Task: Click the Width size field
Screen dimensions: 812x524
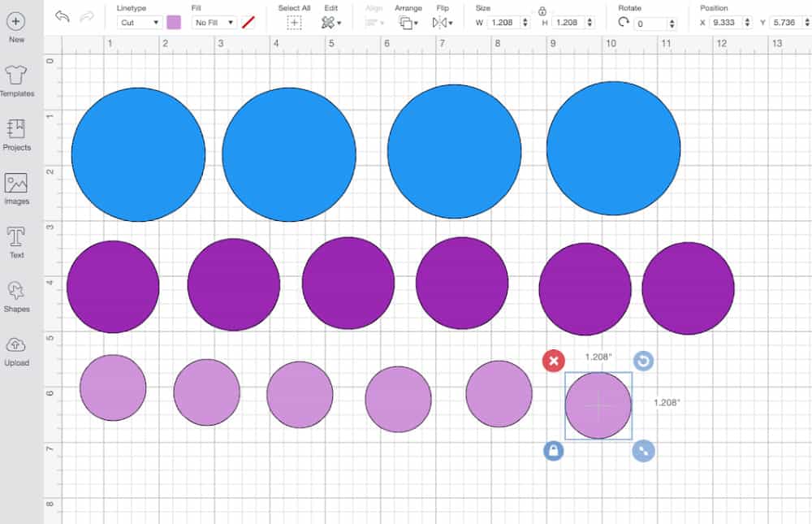Action: click(x=503, y=22)
